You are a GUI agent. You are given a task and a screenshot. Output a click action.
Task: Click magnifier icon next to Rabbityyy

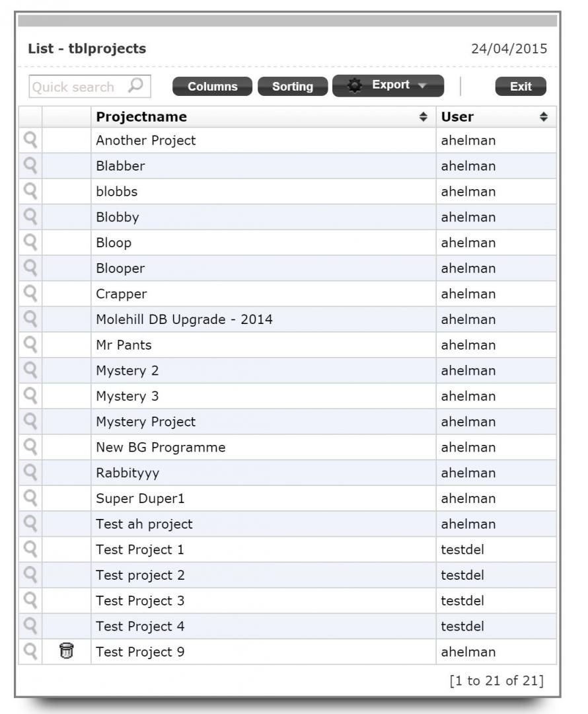coord(30,473)
